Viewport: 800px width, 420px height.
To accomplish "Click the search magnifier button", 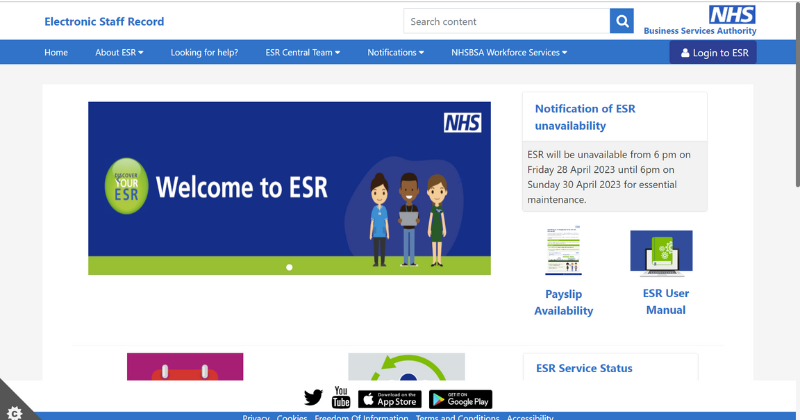I will coord(621,21).
